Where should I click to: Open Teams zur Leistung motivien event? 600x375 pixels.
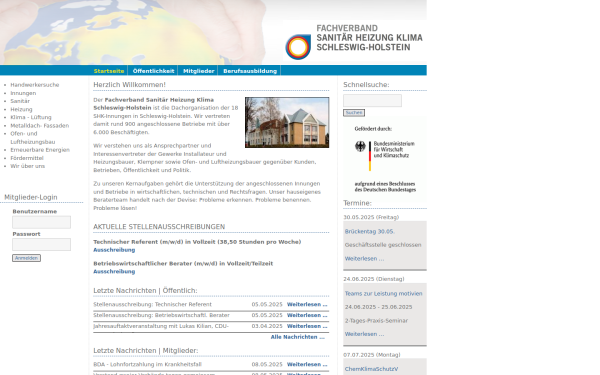click(383, 293)
